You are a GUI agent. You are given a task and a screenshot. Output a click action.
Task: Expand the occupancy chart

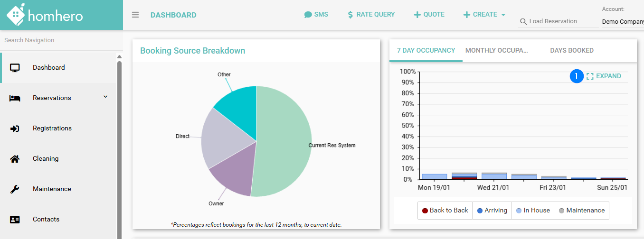pos(604,76)
